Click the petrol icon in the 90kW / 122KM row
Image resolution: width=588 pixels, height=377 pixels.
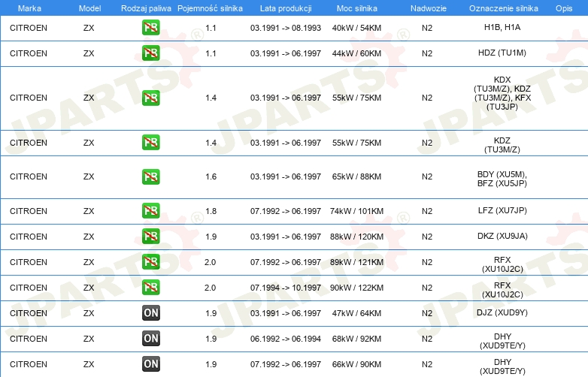pos(150,288)
